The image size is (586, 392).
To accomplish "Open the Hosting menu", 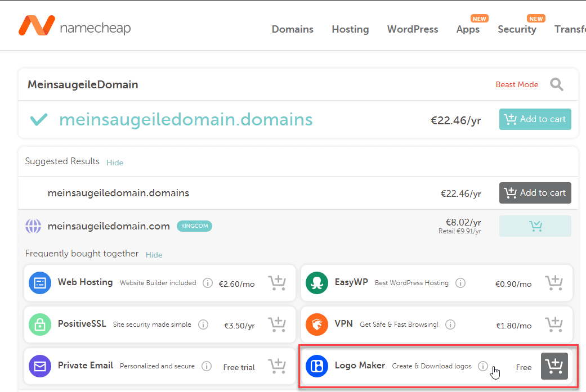I will 350,29.
